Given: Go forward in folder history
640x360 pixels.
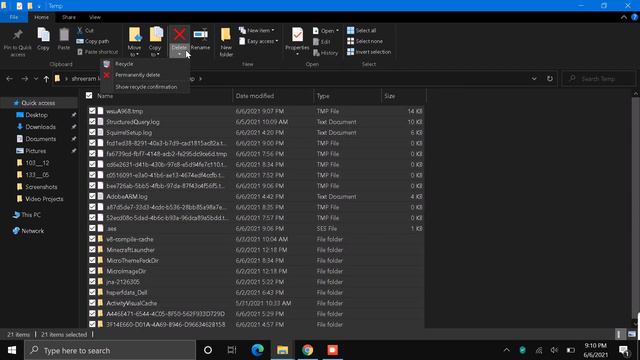Looking at the screenshot, I should (x=24, y=79).
